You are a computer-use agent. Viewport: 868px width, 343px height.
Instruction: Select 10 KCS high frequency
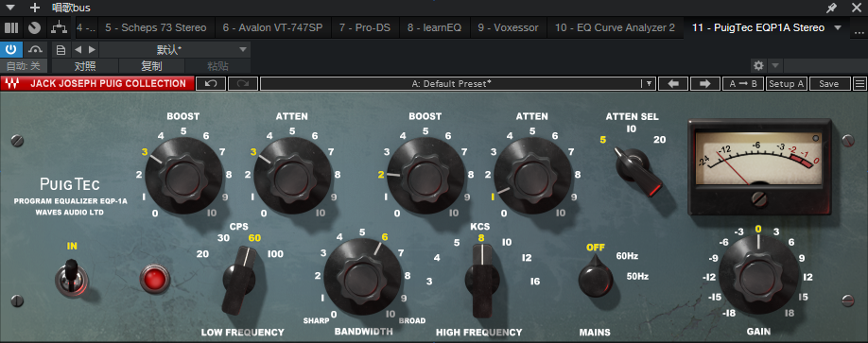(507, 242)
